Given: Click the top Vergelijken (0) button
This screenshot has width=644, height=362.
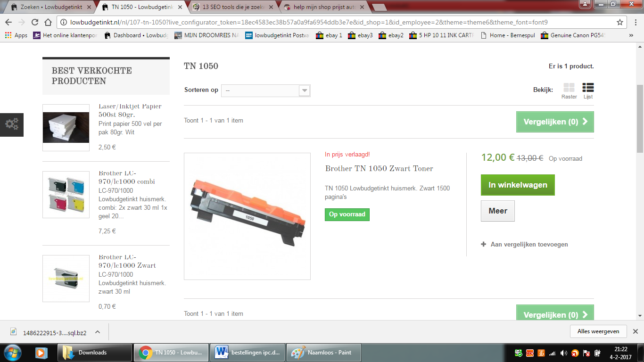Looking at the screenshot, I should pyautogui.click(x=555, y=122).
